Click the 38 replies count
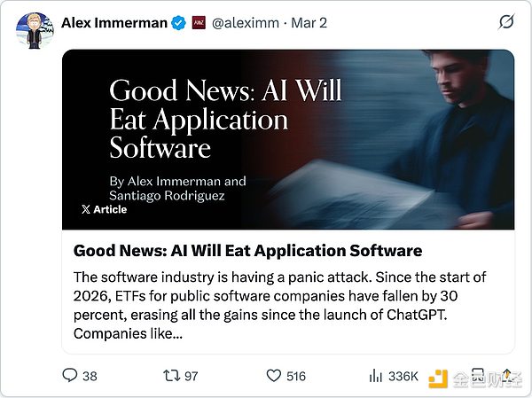Image resolution: width=532 pixels, height=398 pixels. click(x=90, y=376)
